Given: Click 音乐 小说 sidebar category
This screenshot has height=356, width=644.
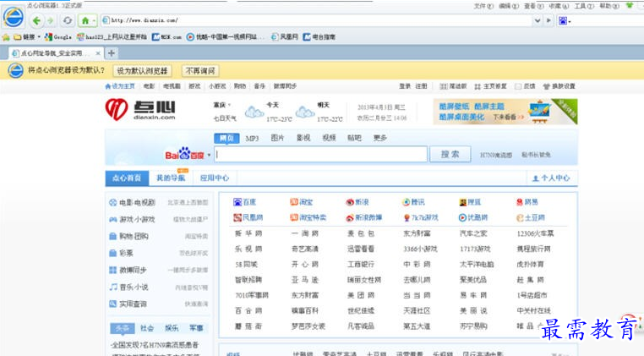Looking at the screenshot, I should click(128, 287).
